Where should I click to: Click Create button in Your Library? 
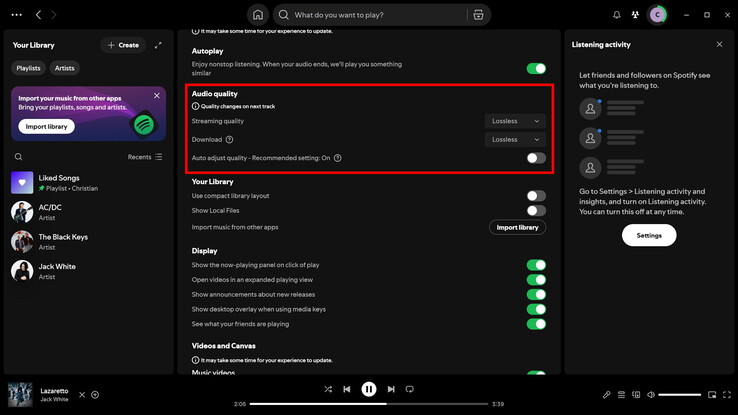tap(123, 45)
